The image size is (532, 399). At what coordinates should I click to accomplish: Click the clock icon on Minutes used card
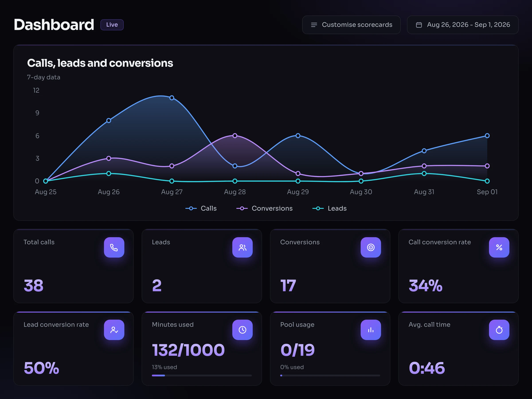point(243,330)
